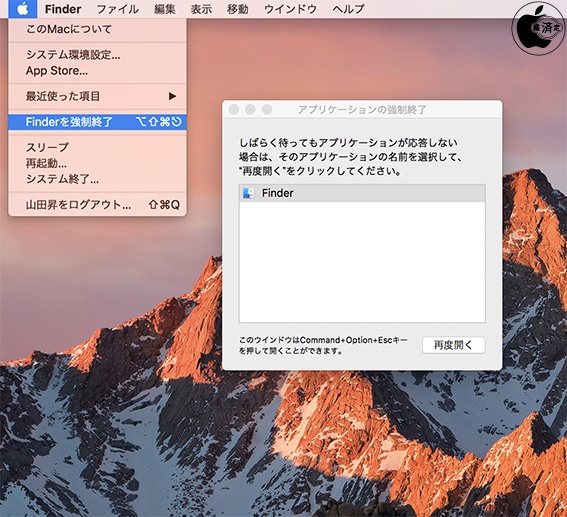Open システム環境設定...

[97, 55]
